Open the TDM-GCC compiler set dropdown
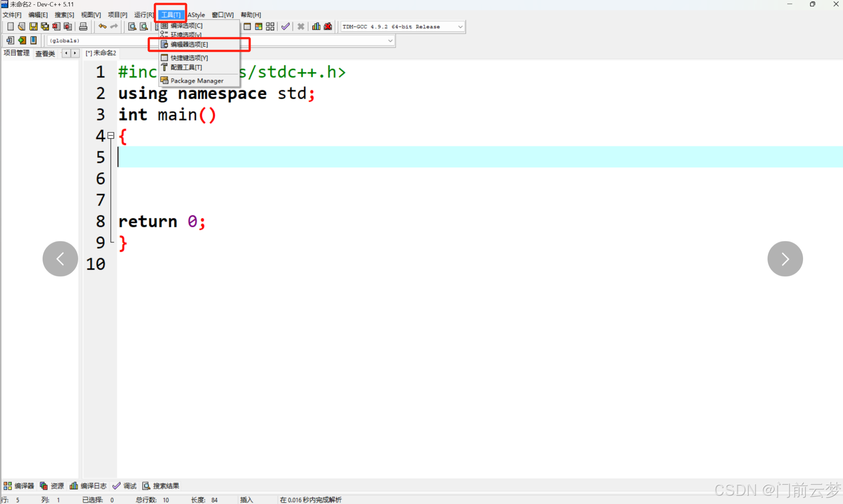 [460, 27]
